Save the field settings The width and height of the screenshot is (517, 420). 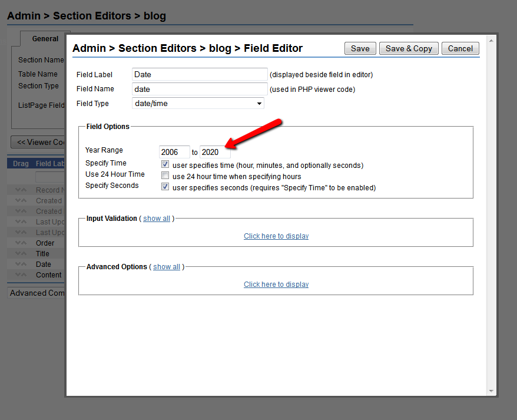(360, 49)
